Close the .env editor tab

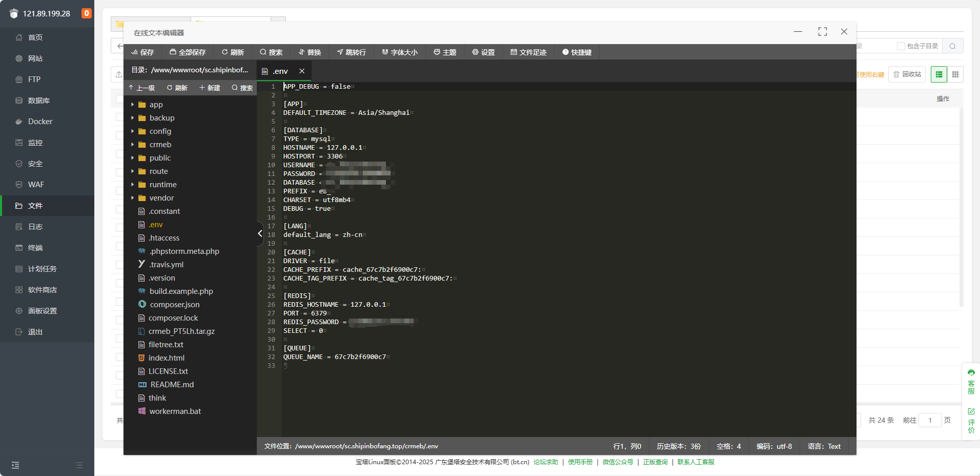(302, 71)
